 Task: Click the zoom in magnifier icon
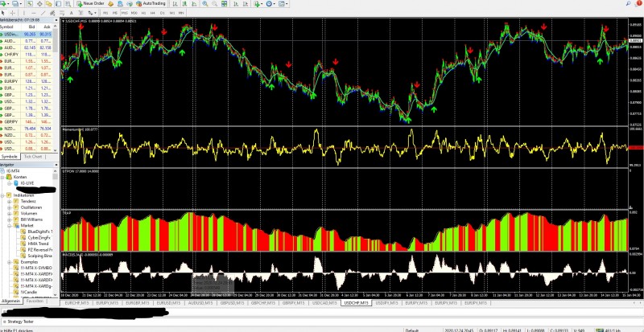(x=204, y=4)
